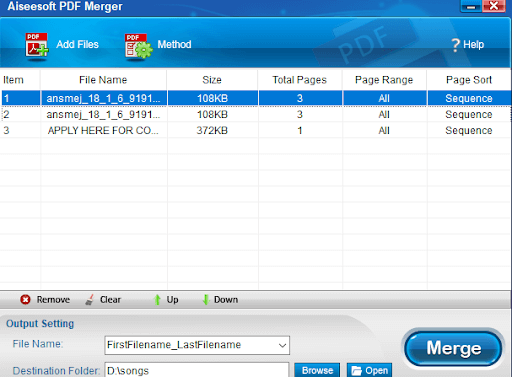Click Sequence page sort in row 1
Viewport: 512px width, 377px height.
pyautogui.click(x=469, y=98)
